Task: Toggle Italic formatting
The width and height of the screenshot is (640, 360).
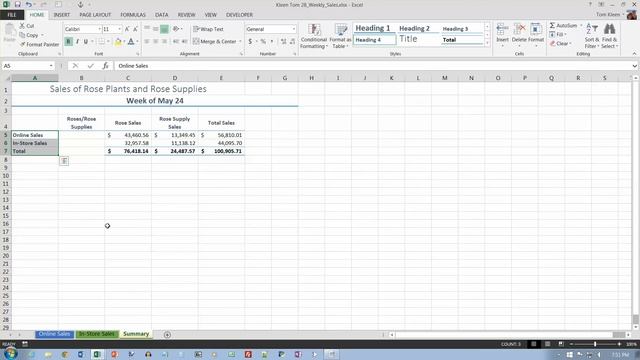Action: click(x=77, y=41)
